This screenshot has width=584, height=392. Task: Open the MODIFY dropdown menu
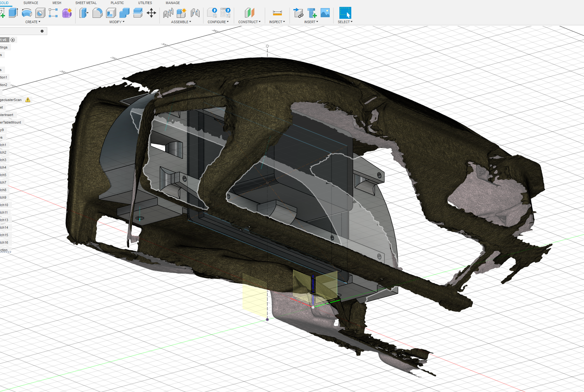(x=117, y=22)
